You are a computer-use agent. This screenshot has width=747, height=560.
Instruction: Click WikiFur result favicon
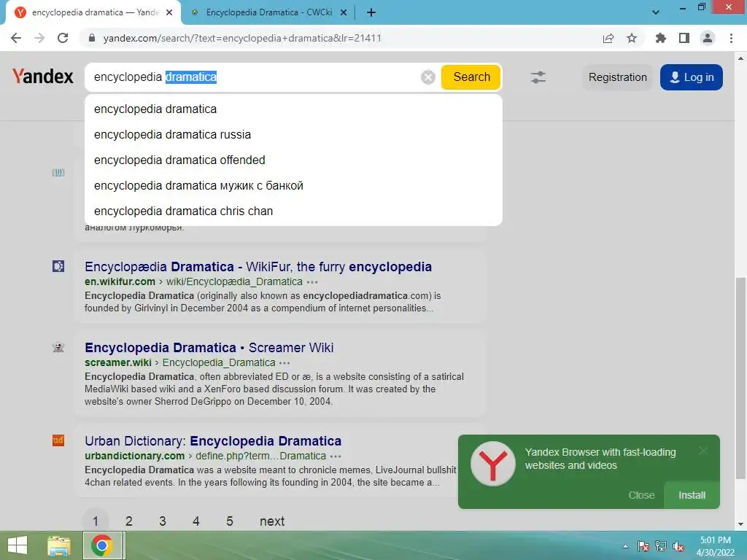[58, 266]
